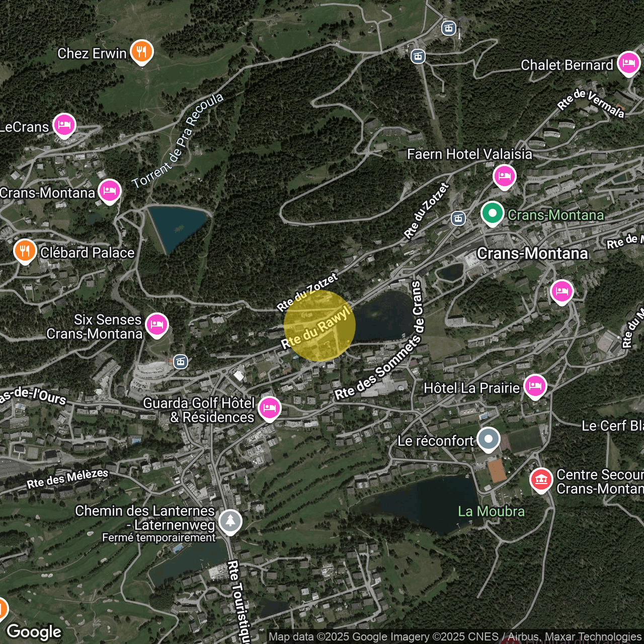Viewport: 644px width, 644px height.
Task: Click the northernmost gondola station icon
Action: coord(449,28)
